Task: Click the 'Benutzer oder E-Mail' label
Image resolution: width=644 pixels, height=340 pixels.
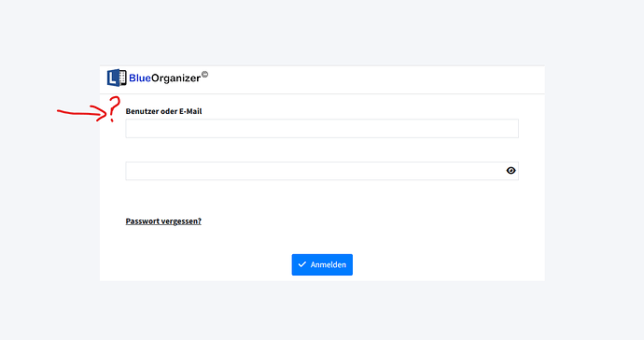Action: [x=163, y=111]
